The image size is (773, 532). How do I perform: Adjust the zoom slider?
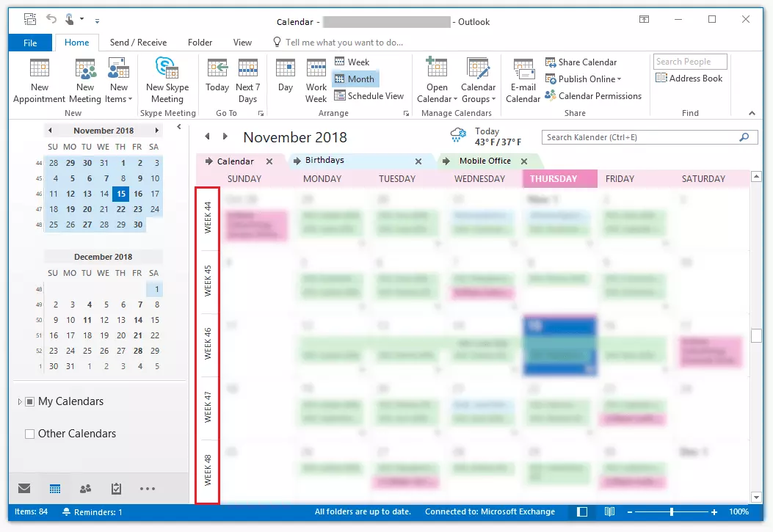click(672, 511)
